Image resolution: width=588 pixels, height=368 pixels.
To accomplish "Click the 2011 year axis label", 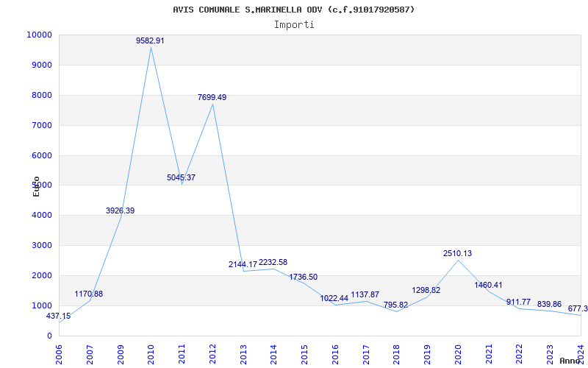I will (182, 355).
